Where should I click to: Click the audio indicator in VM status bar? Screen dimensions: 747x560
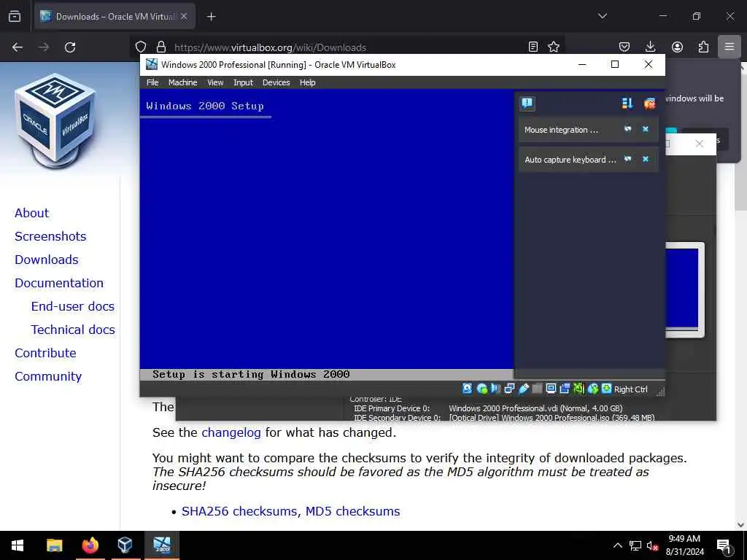[x=495, y=389]
